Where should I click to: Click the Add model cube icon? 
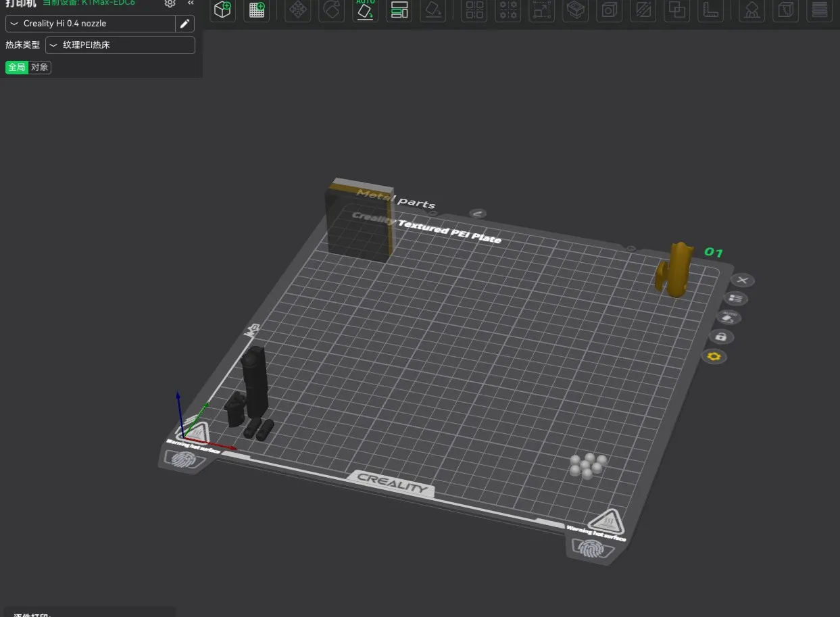(x=222, y=9)
